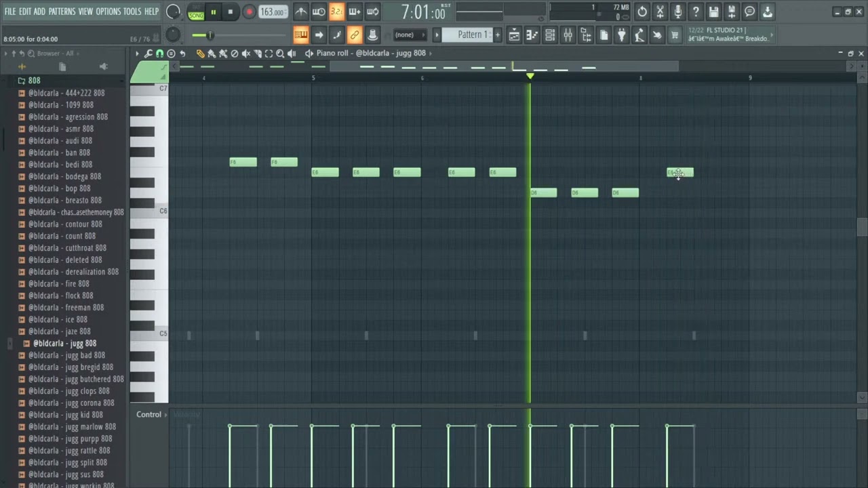The image size is (868, 488).
Task: Stop playback with the stop button
Action: (231, 12)
